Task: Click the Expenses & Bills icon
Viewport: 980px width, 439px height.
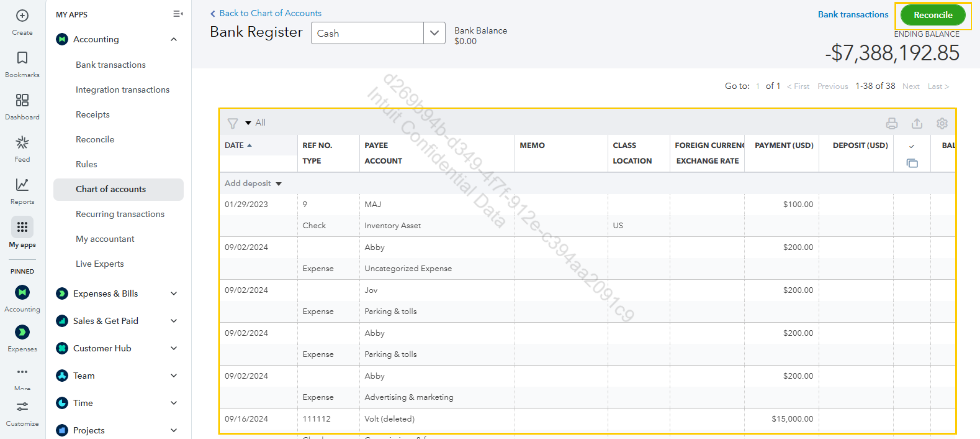Action: click(x=62, y=293)
